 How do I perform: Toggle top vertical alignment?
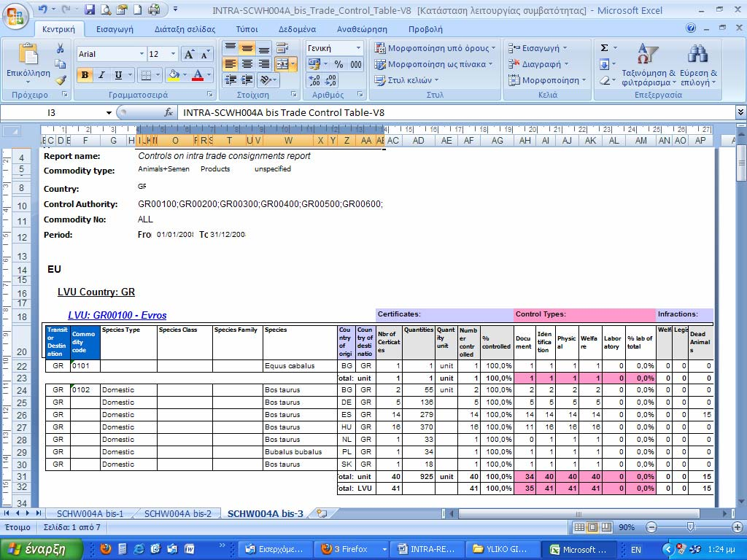[x=230, y=48]
